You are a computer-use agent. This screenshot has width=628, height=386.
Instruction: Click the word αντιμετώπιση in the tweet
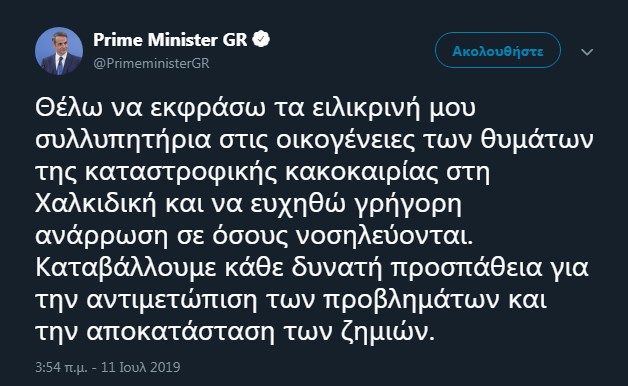tap(172, 301)
